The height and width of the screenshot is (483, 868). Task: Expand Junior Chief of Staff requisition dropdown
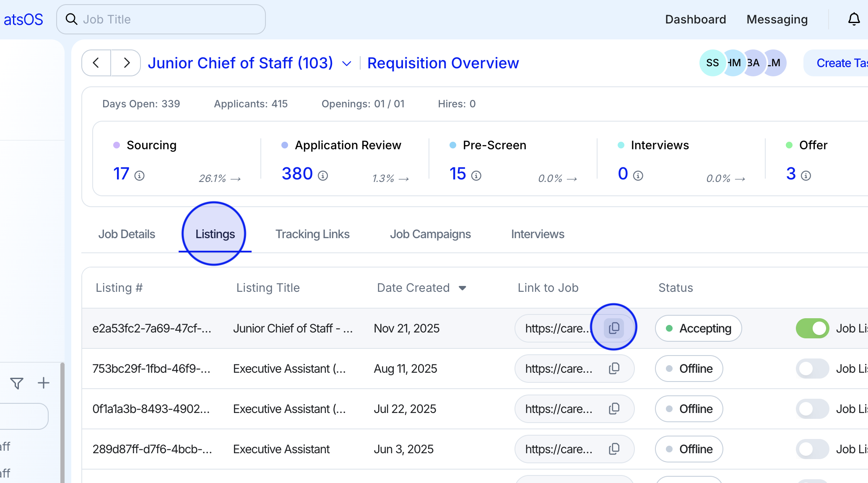pyautogui.click(x=346, y=64)
